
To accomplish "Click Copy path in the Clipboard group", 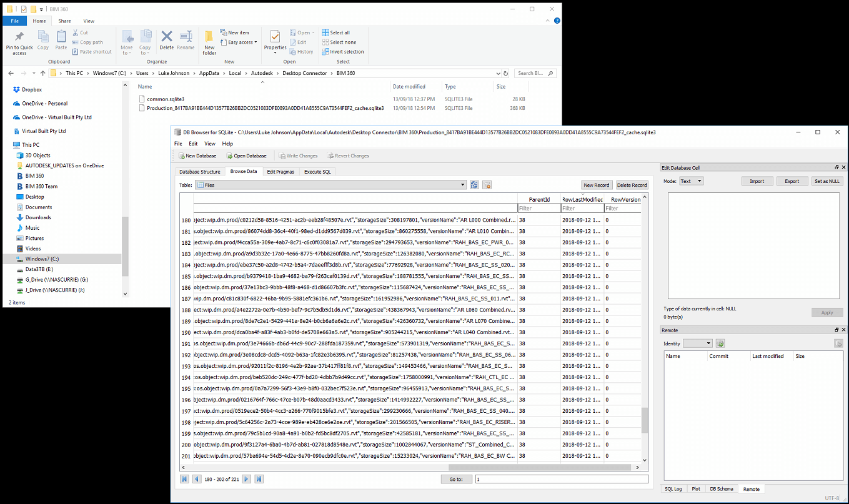I will pyautogui.click(x=87, y=42).
